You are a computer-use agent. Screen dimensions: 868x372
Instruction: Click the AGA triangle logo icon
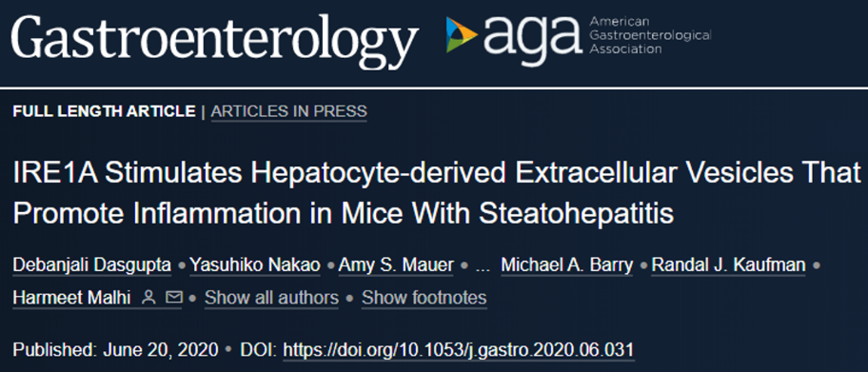click(461, 34)
